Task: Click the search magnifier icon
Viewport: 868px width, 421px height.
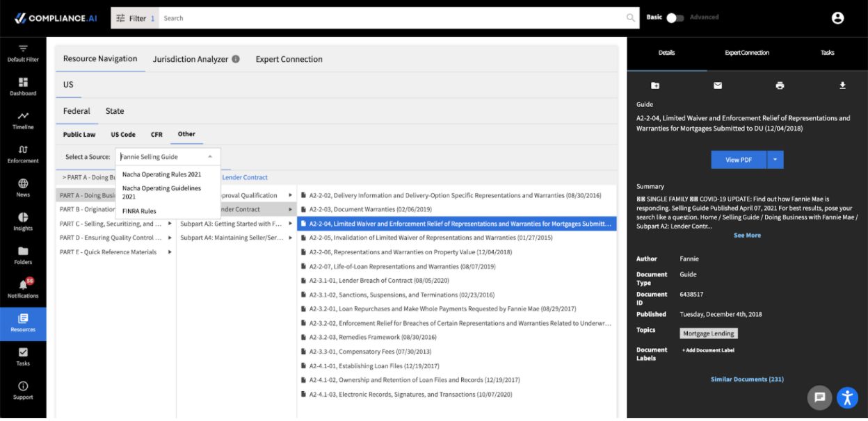Action: [x=630, y=18]
